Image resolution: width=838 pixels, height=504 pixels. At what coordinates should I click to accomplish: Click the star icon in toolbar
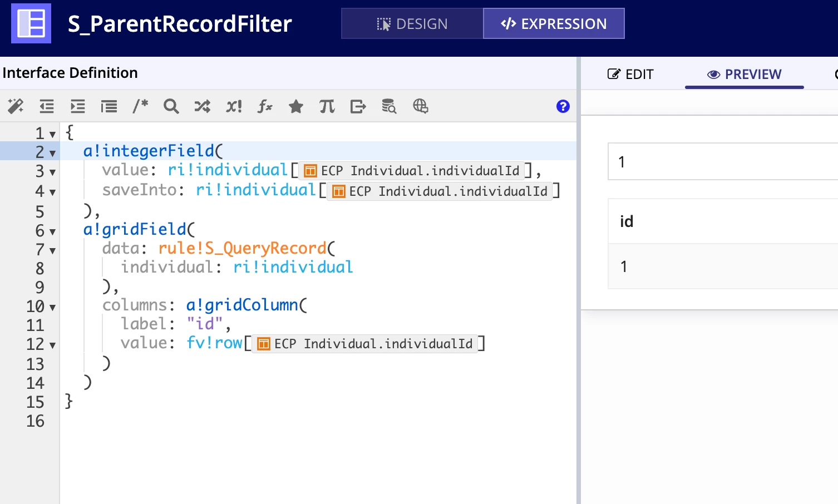coord(296,106)
